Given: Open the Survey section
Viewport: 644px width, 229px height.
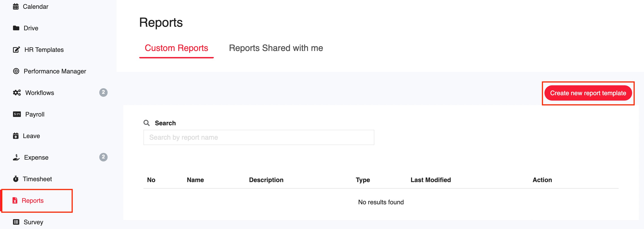Looking at the screenshot, I should 33,222.
